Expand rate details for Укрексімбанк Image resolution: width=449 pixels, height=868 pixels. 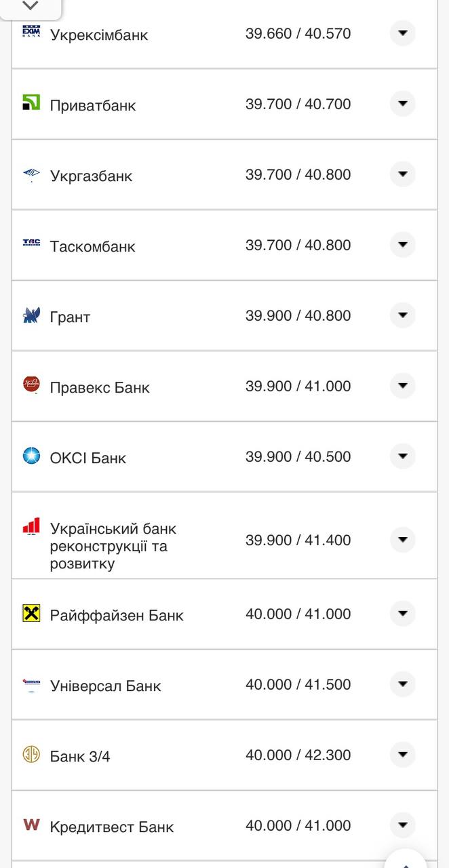click(x=402, y=32)
